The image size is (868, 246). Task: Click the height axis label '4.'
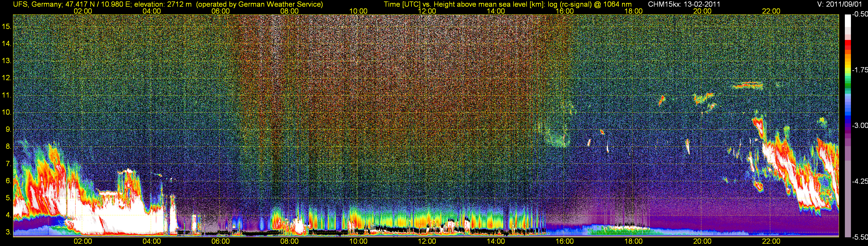[x=8, y=215]
